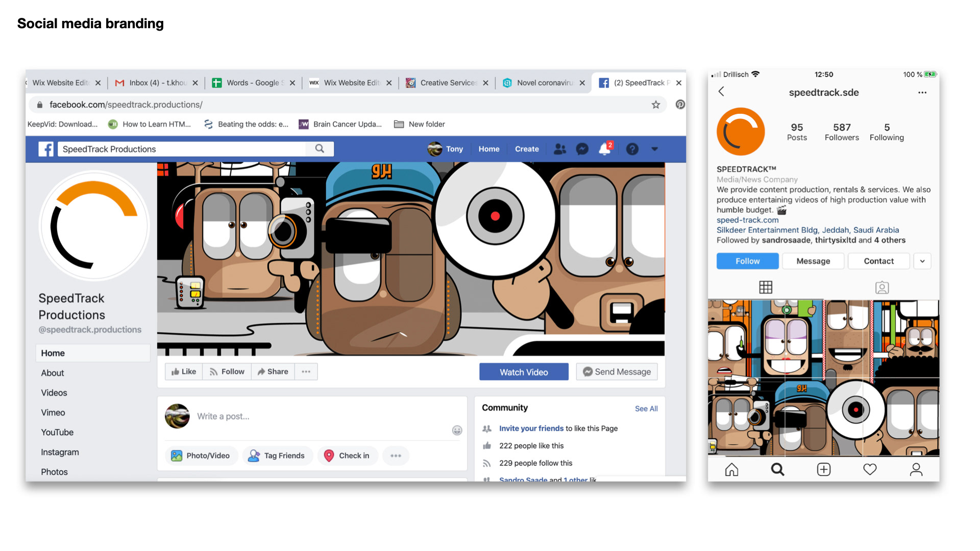Click Check in composer option
Screen dimensions: 980x551
click(347, 456)
